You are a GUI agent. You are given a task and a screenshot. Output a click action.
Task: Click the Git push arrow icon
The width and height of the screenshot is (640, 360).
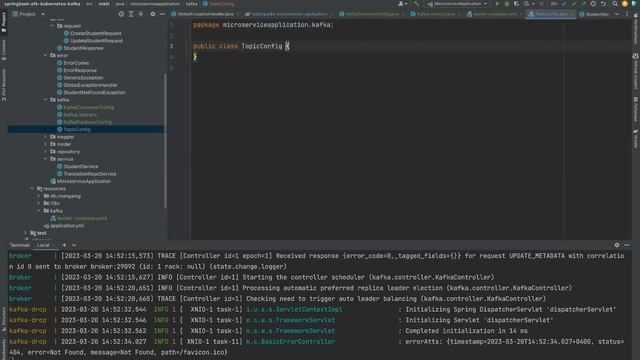click(x=584, y=4)
